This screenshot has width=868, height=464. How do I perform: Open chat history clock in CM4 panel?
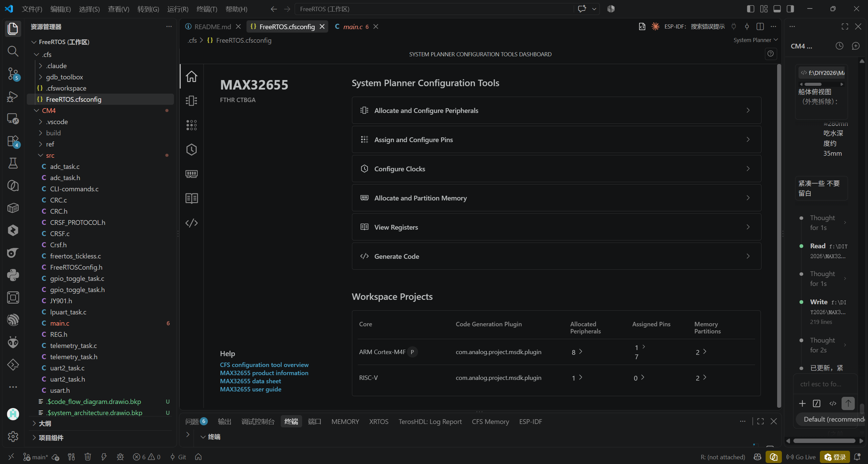coord(840,46)
